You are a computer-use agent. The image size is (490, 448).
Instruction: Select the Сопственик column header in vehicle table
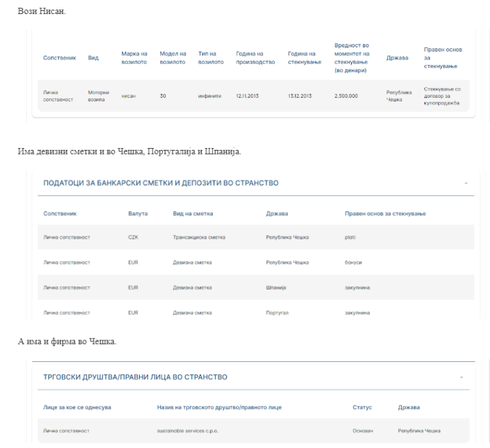click(59, 58)
